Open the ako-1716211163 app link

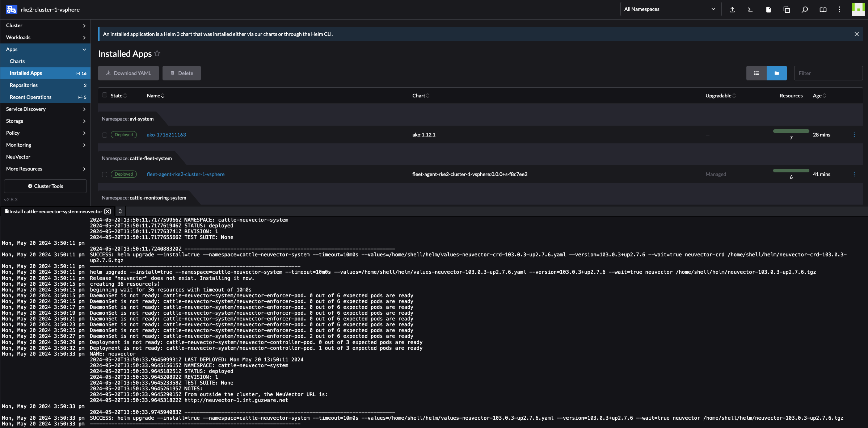tap(167, 135)
